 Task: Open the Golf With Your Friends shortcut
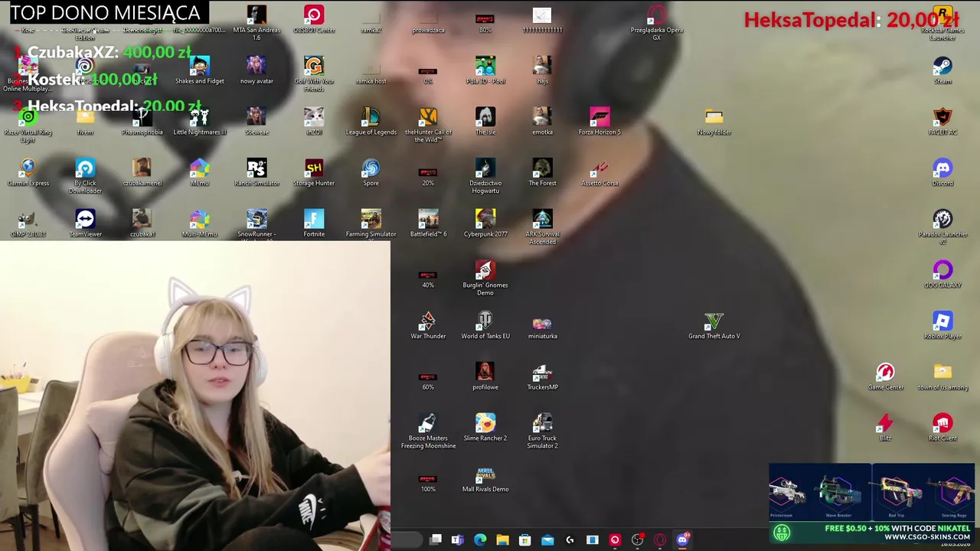click(314, 73)
